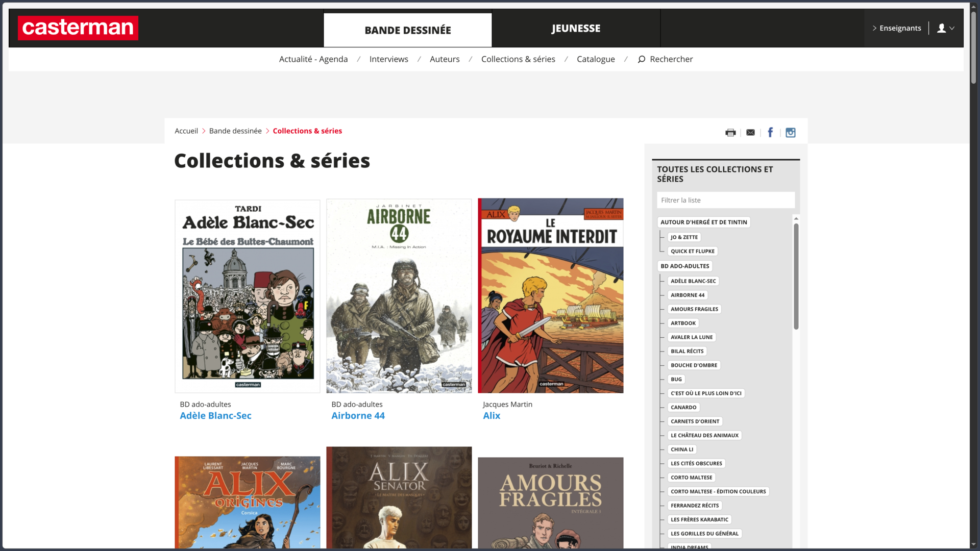The width and height of the screenshot is (980, 551).
Task: Select Autour d'Hergé et de Tintin category
Action: (703, 222)
